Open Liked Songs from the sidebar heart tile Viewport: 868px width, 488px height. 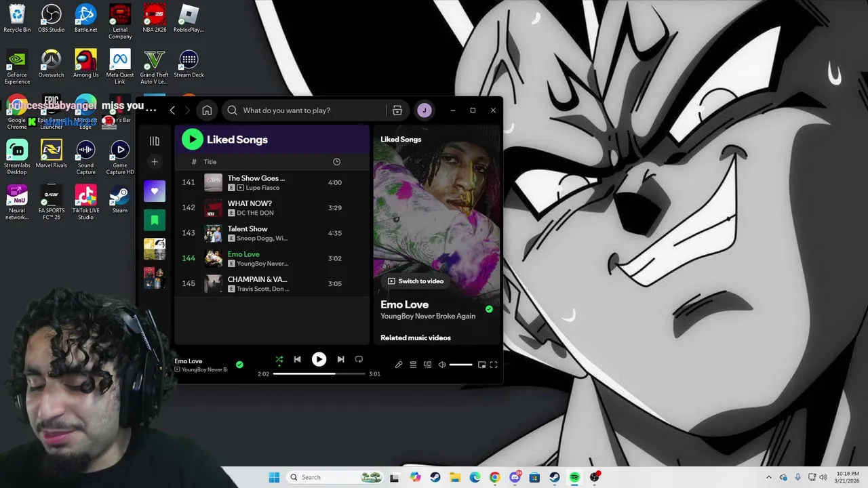click(155, 191)
